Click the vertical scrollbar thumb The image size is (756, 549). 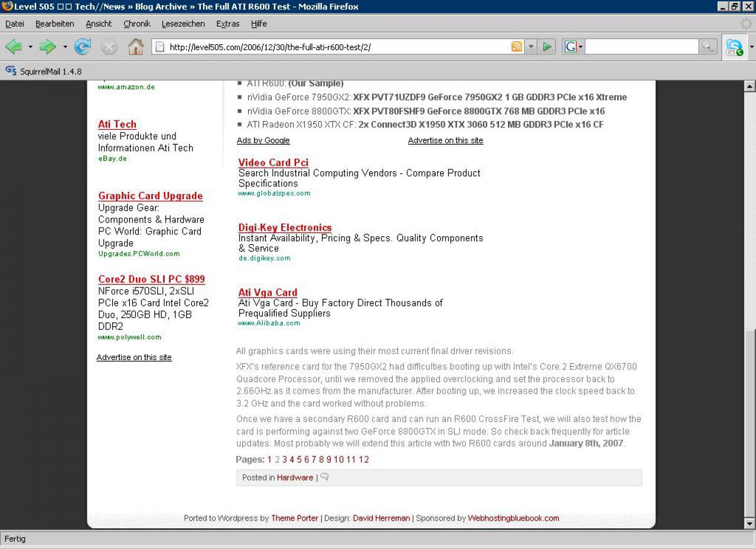(750, 422)
